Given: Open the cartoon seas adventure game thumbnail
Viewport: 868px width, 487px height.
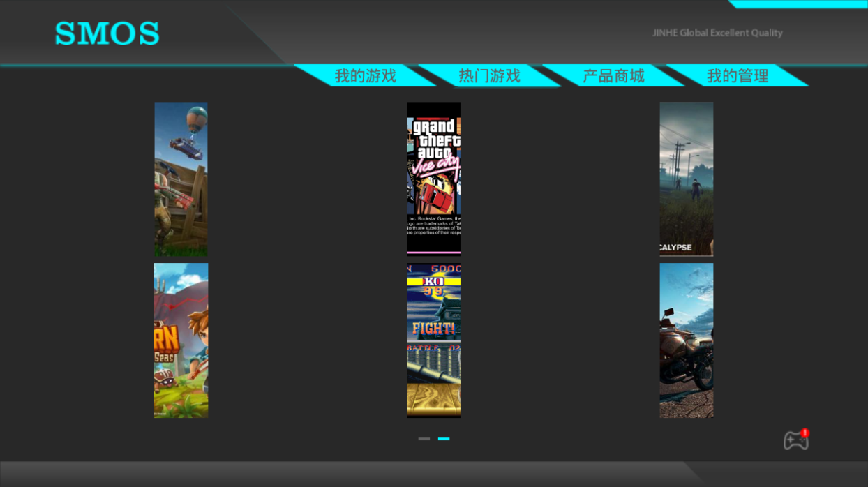Looking at the screenshot, I should 181,340.
